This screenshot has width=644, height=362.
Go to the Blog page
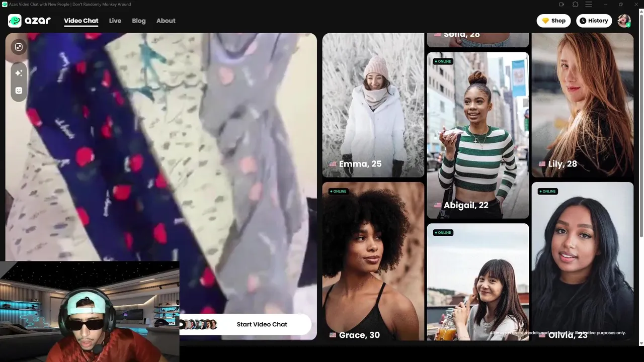[x=139, y=21]
